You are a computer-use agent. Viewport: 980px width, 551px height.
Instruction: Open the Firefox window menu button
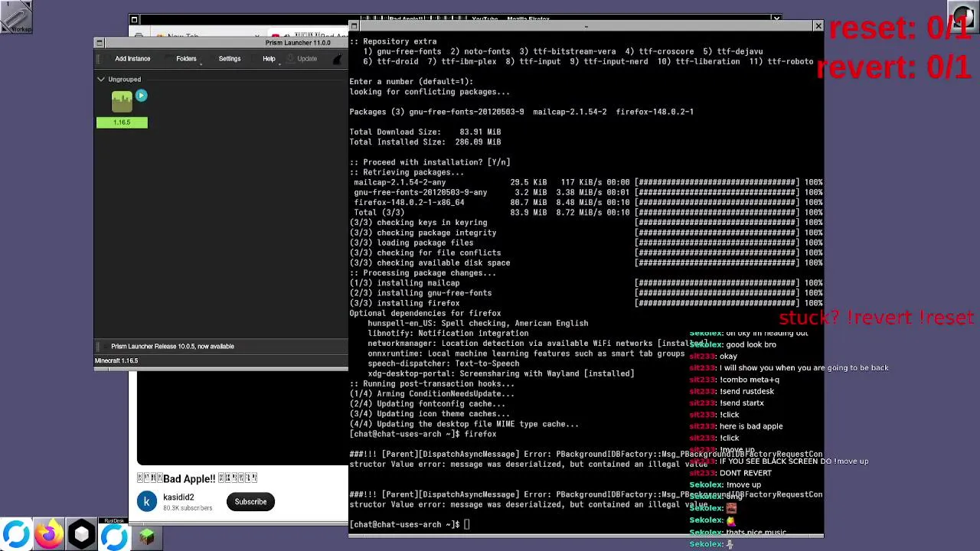134,20
